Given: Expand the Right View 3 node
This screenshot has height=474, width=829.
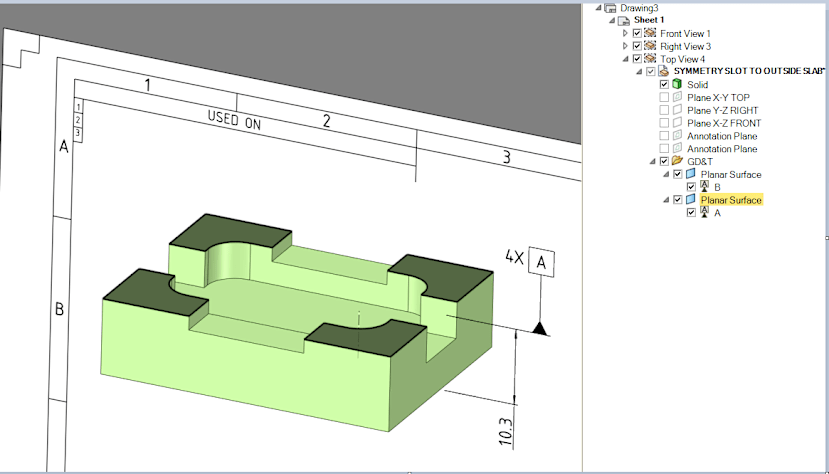Looking at the screenshot, I should pos(625,46).
